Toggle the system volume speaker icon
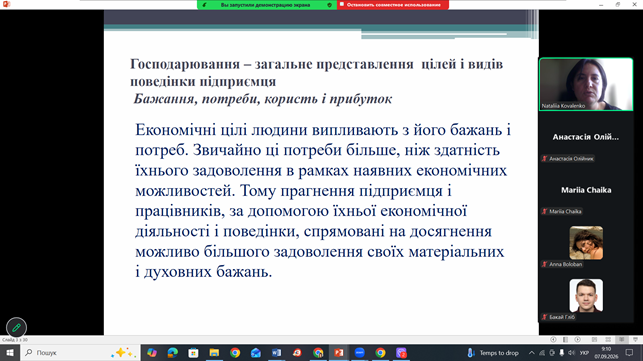The width and height of the screenshot is (643, 361). [x=571, y=353]
